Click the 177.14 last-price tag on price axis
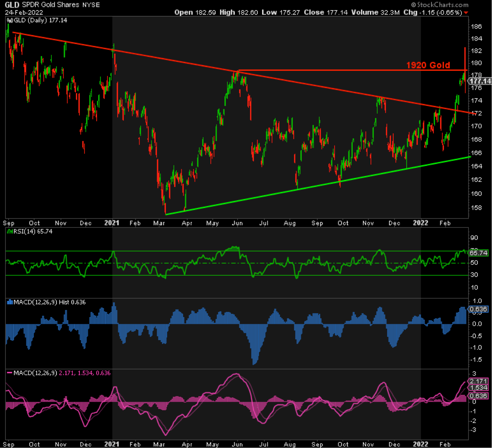Screen dimensions: 492x448 tap(480, 81)
